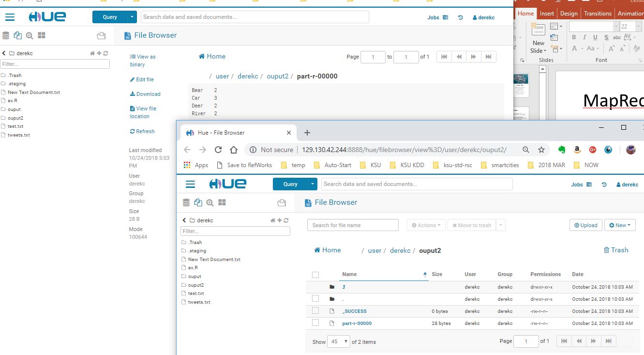The image size is (644, 355).
Task: Open the Query dropdown arrow
Action: [x=312, y=184]
